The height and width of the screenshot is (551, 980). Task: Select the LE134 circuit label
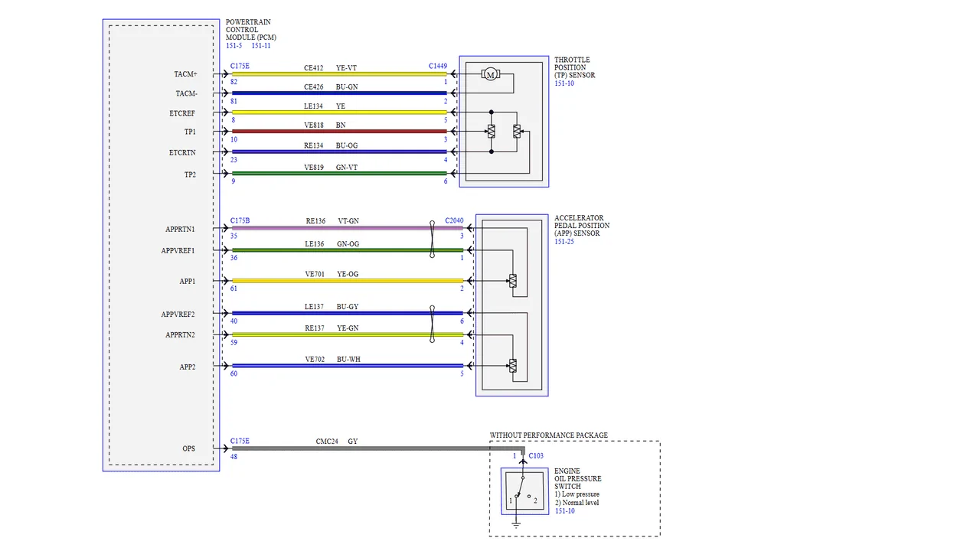point(315,106)
